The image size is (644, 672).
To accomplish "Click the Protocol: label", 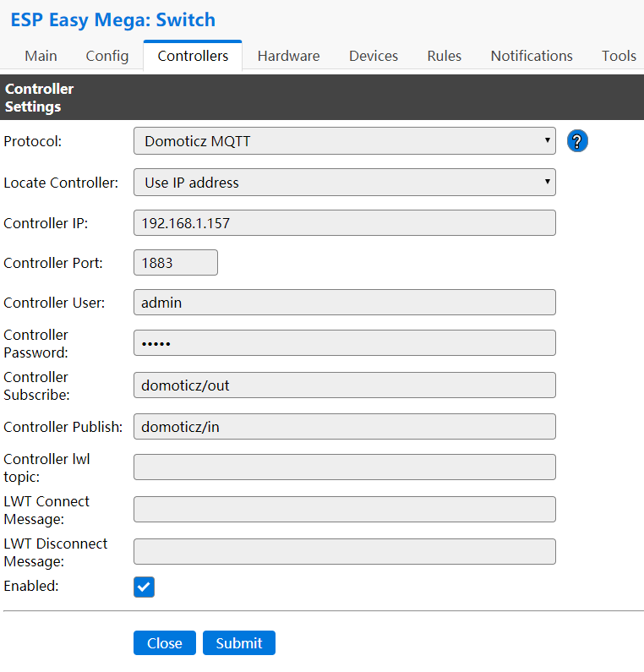I will click(33, 141).
